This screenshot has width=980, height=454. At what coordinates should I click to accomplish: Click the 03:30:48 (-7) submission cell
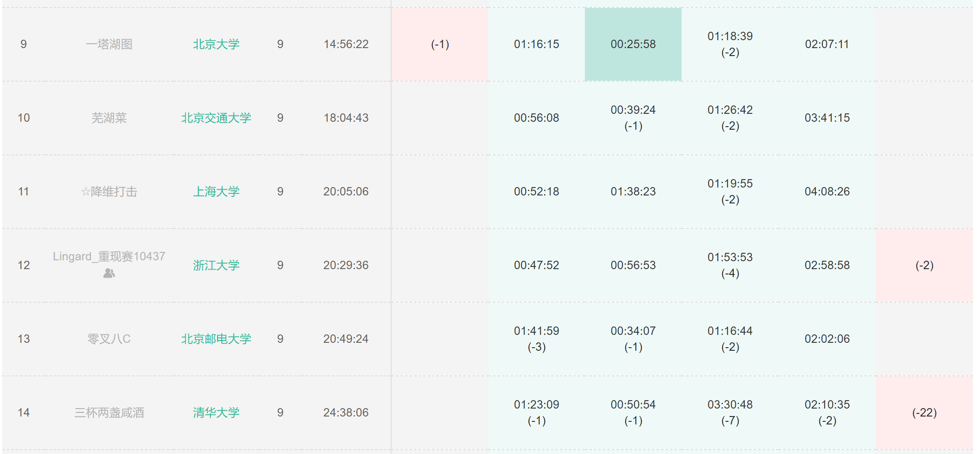tap(730, 413)
